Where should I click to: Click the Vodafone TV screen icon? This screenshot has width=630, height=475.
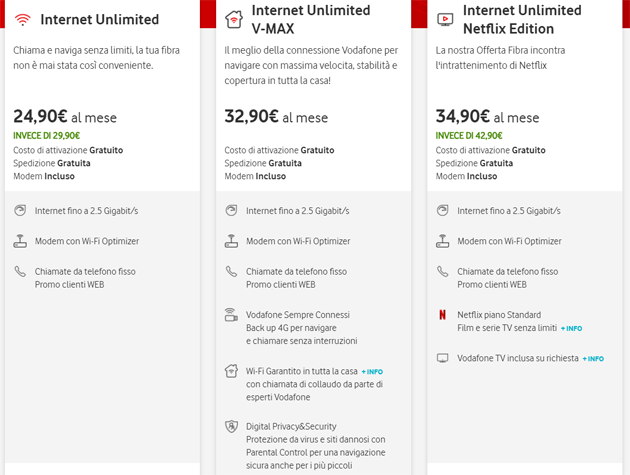tap(443, 358)
